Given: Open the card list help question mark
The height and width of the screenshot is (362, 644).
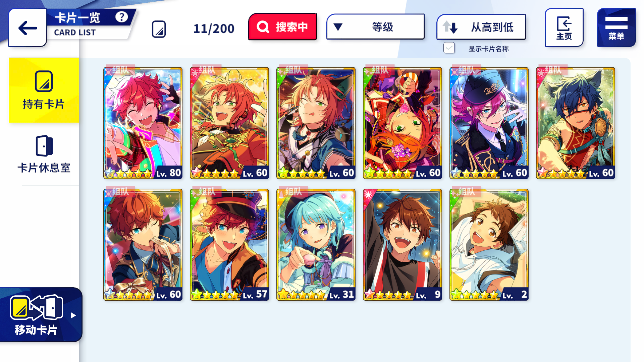Looking at the screenshot, I should tap(121, 17).
